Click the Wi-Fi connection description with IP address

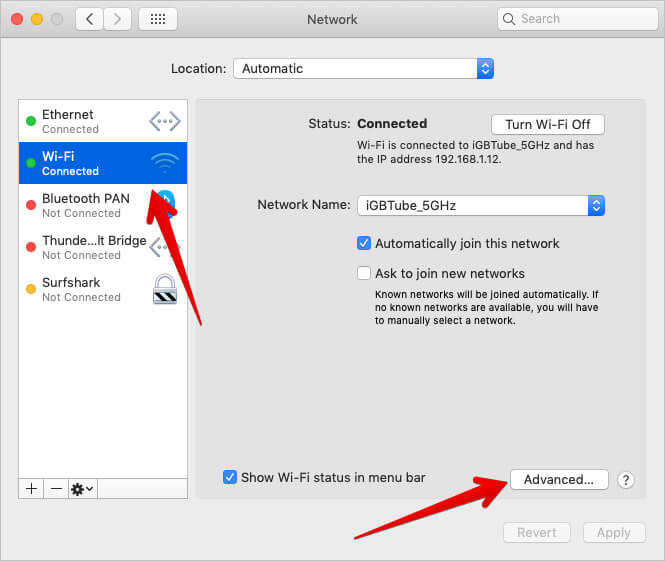[x=475, y=152]
